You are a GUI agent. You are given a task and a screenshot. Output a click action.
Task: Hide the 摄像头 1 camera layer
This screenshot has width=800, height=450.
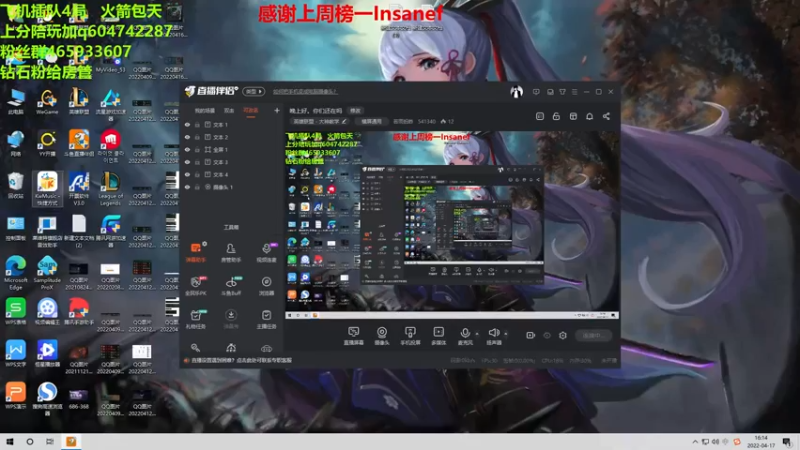click(187, 187)
